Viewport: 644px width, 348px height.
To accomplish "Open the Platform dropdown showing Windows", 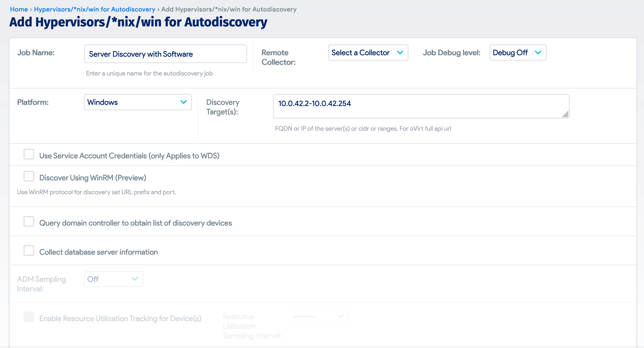I will (x=137, y=102).
